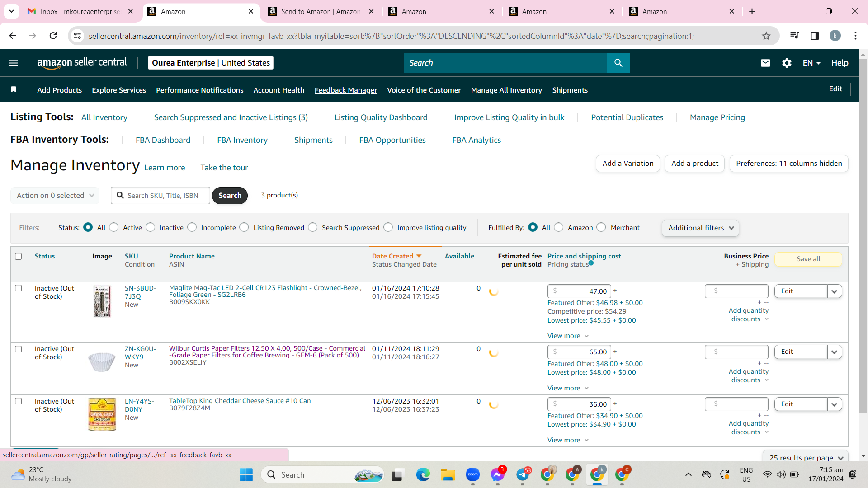Click the black Search button for SKU search

[x=230, y=196]
